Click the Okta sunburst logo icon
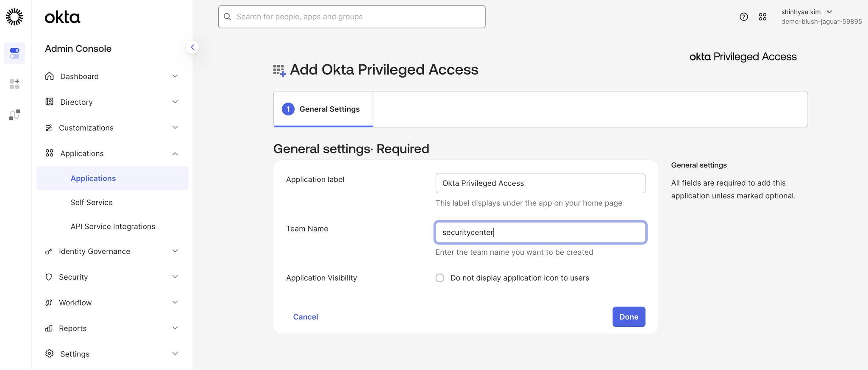 point(14,17)
